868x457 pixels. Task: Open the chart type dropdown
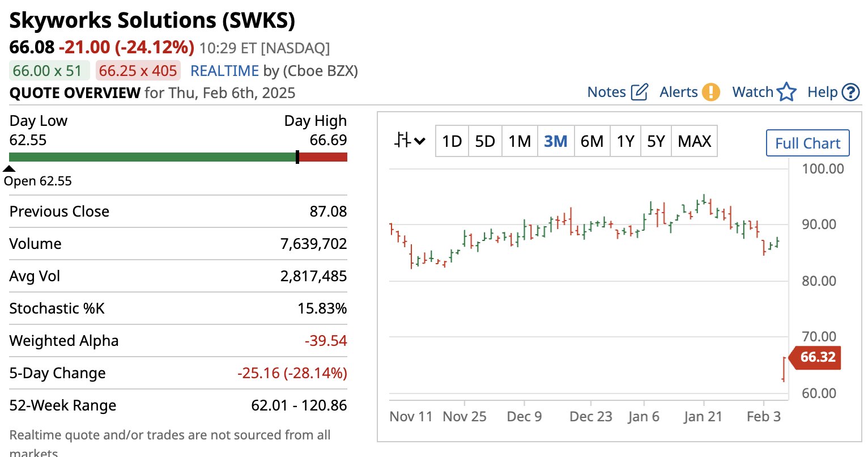click(x=410, y=140)
